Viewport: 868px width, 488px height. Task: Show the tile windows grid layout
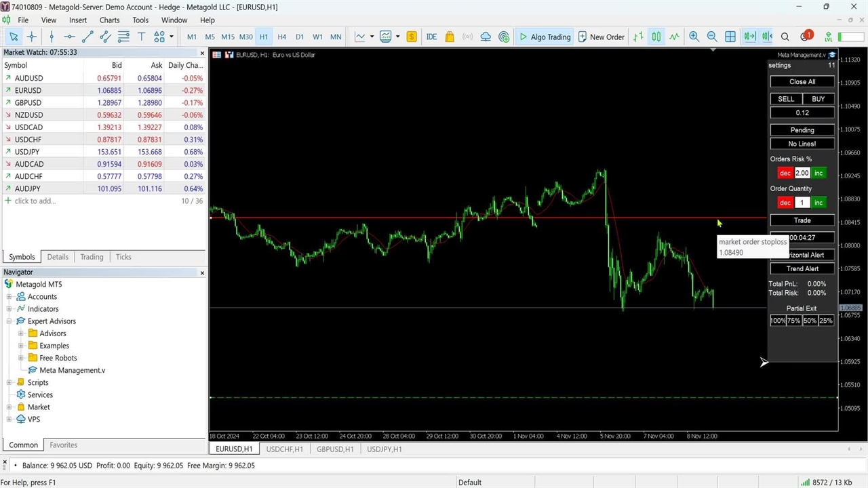coord(730,37)
